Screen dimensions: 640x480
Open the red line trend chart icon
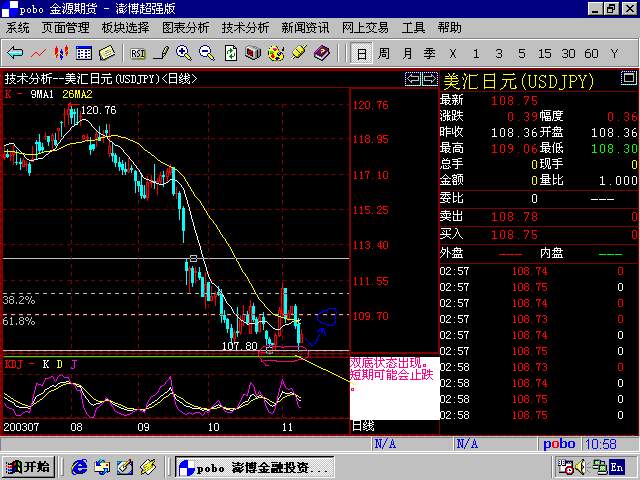click(x=38, y=53)
